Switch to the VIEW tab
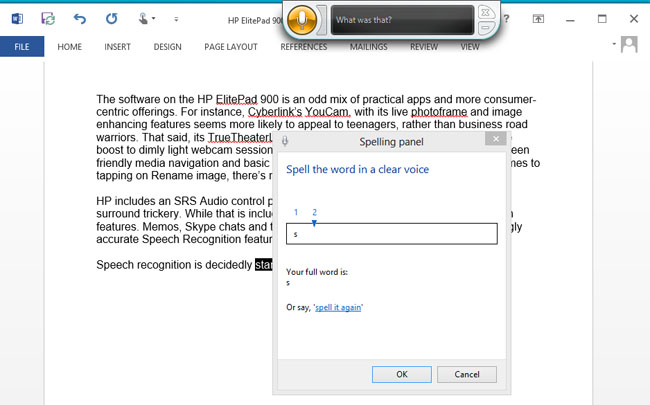 [x=470, y=47]
